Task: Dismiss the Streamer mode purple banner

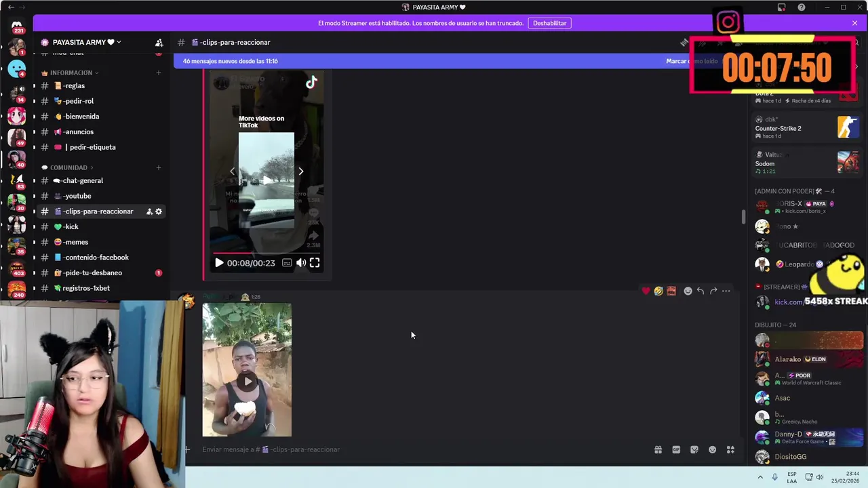Action: point(854,23)
